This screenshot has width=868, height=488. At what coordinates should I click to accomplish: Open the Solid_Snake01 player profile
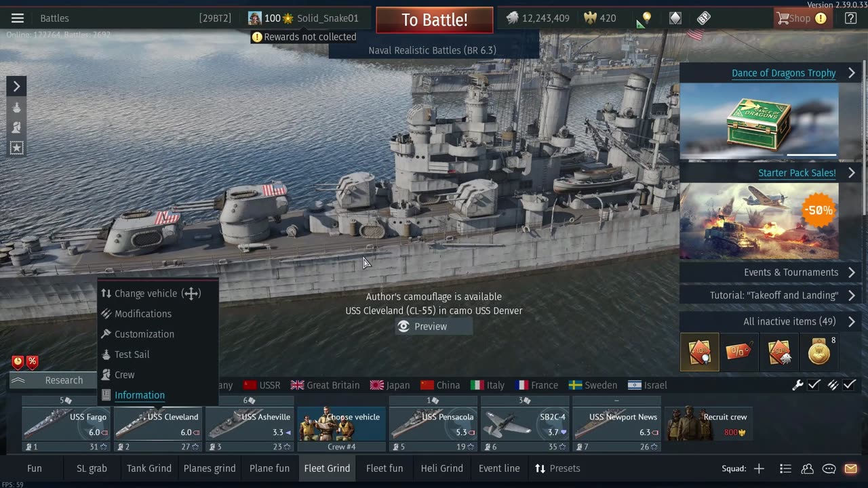tap(303, 18)
